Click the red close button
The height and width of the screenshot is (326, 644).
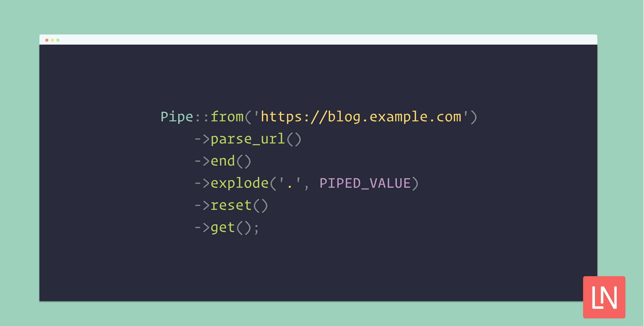(x=47, y=40)
